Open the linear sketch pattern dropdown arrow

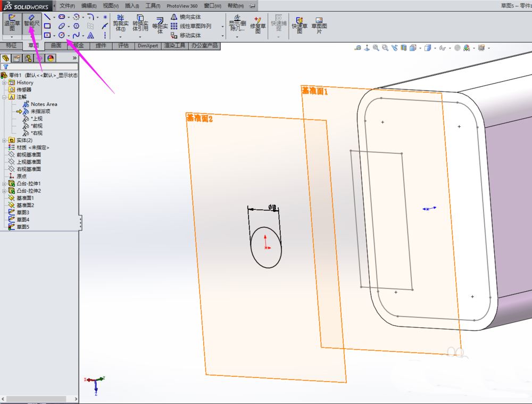(x=222, y=27)
